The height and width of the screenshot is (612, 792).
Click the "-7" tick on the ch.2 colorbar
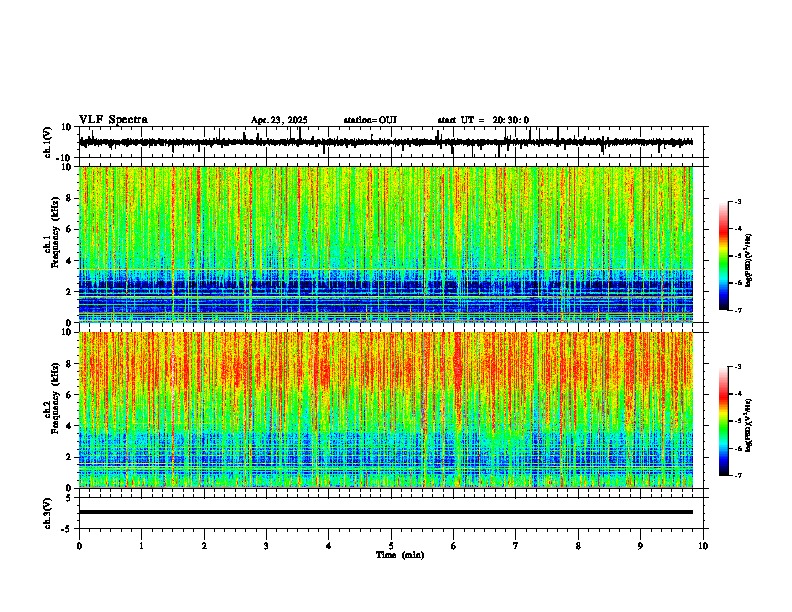point(738,476)
